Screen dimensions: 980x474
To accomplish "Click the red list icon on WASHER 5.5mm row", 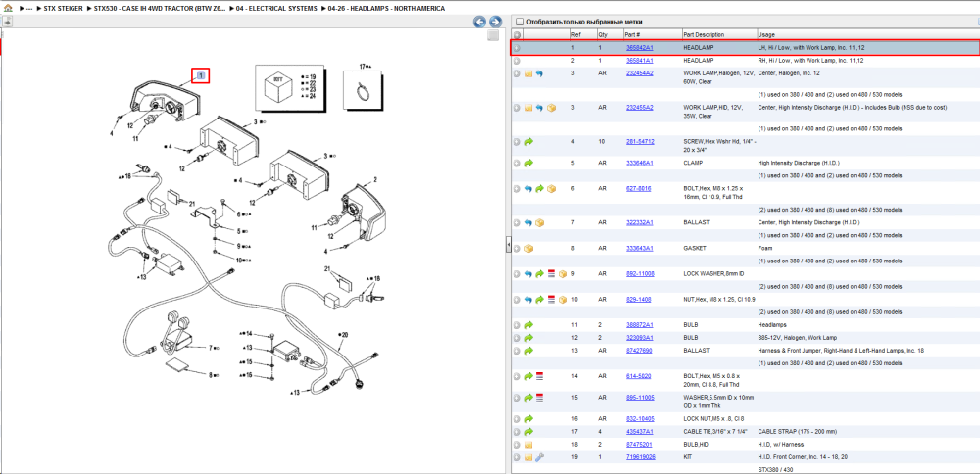I will click(539, 398).
